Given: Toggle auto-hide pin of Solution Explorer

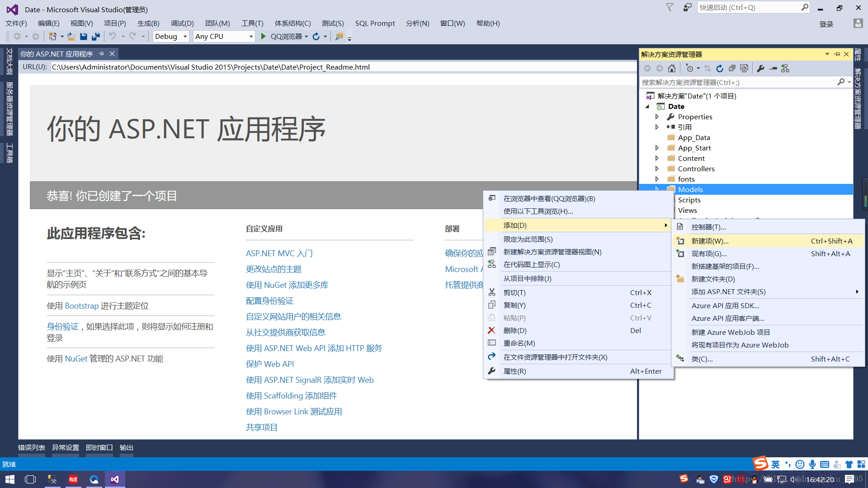Looking at the screenshot, I should pyautogui.click(x=837, y=54).
